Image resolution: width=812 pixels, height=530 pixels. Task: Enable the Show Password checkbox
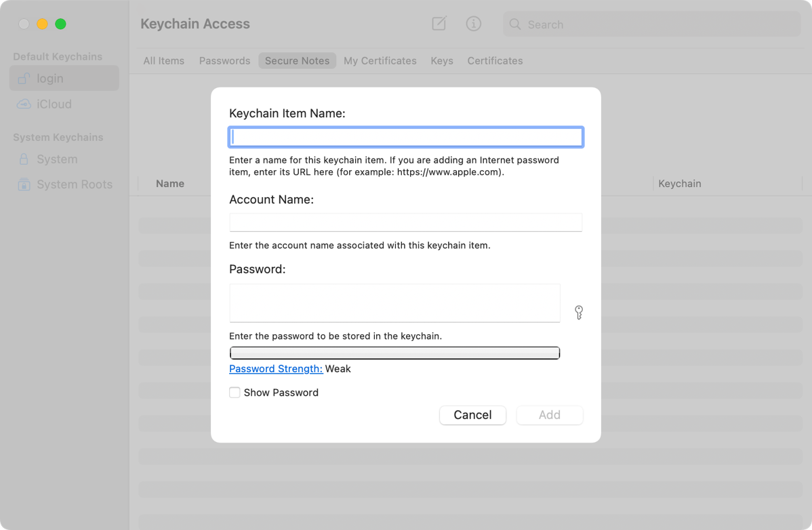tap(235, 392)
